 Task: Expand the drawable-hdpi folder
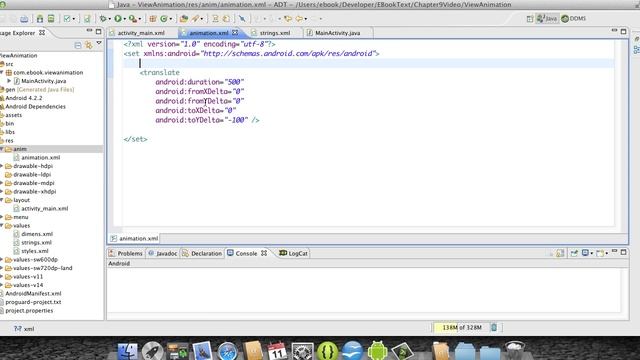[2, 166]
